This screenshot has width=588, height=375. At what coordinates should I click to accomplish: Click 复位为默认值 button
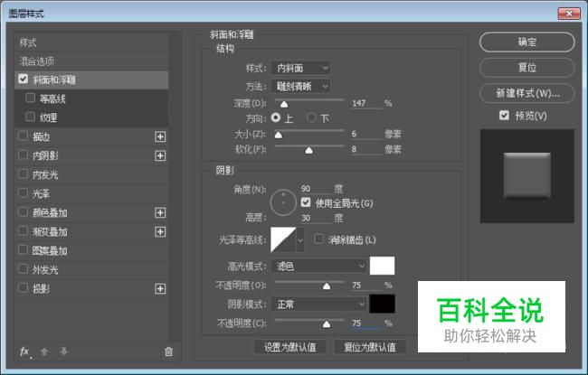(x=370, y=347)
